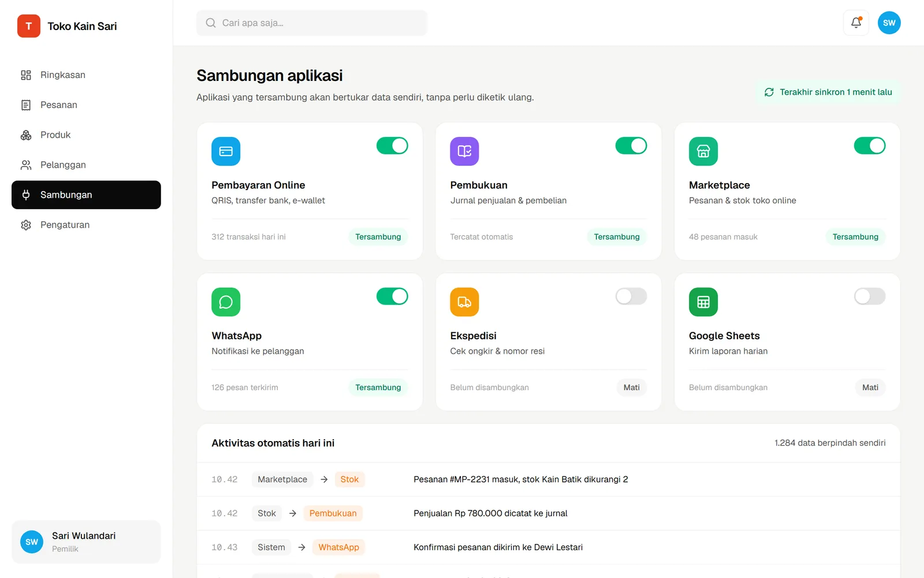Switch off the WhatsApp integration

(392, 296)
